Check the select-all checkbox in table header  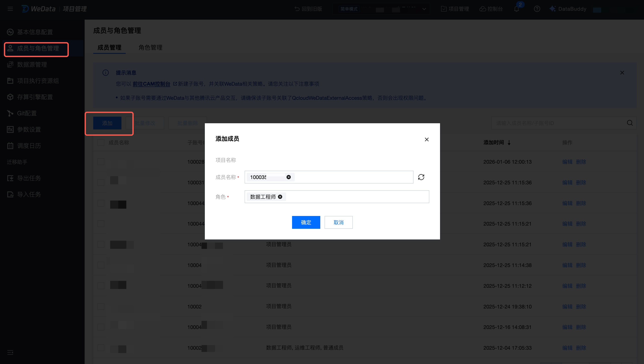(101, 142)
